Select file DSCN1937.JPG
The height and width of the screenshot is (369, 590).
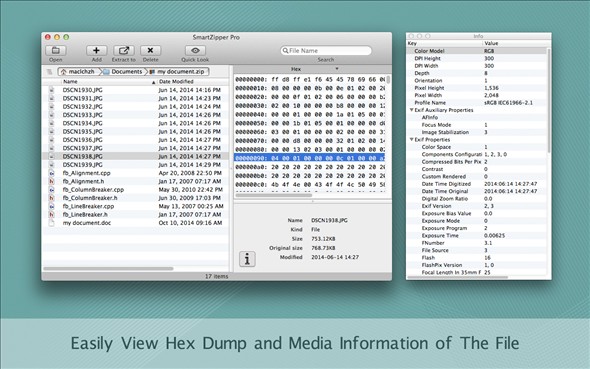coord(135,148)
